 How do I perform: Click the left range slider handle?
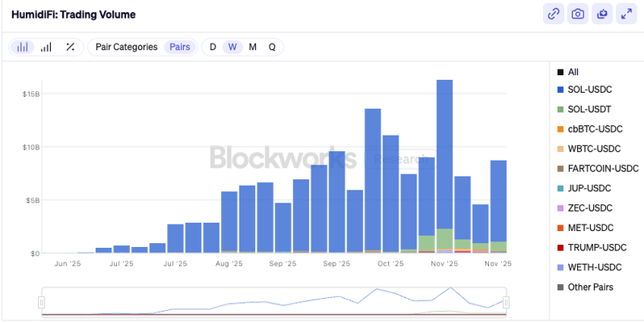41,302
